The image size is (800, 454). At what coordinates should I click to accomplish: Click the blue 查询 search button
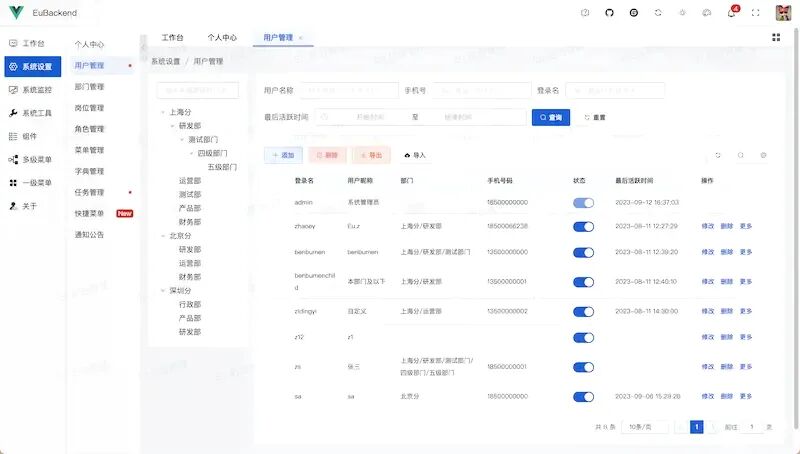[x=551, y=117]
